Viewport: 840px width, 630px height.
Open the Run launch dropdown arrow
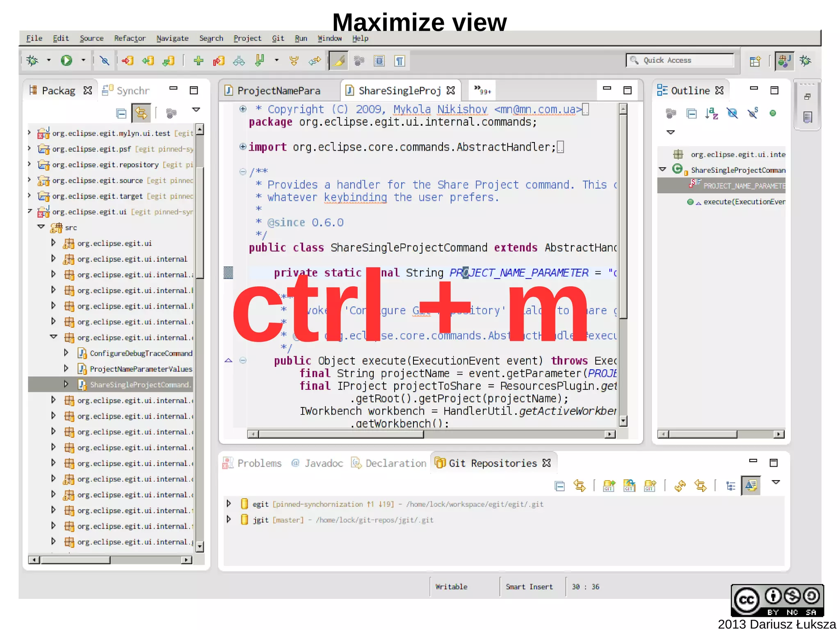(83, 60)
